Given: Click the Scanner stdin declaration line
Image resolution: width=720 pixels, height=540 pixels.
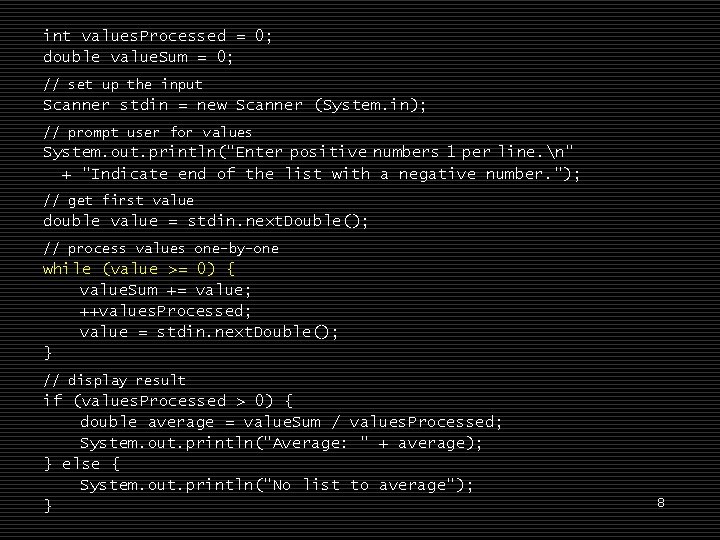Looking at the screenshot, I should point(234,105).
